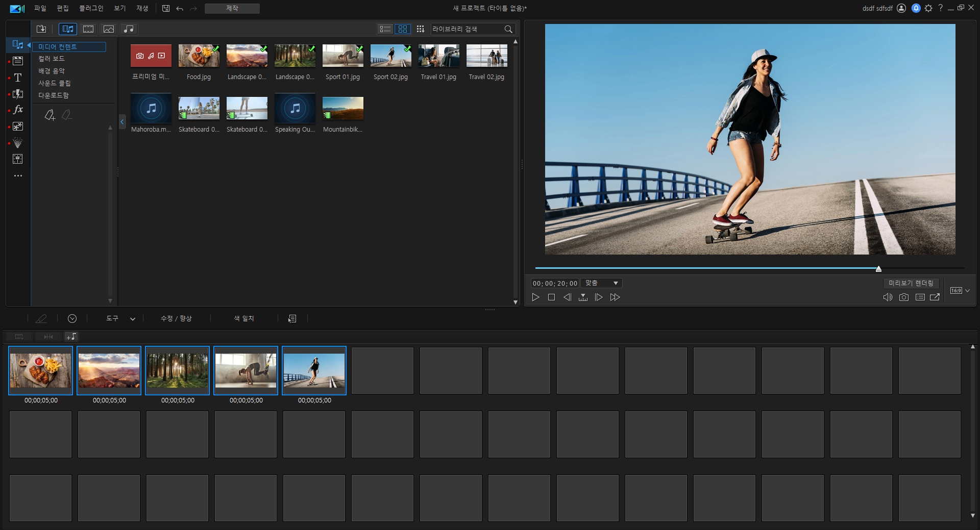Open the Title Room (T icon)
980x530 pixels.
tap(18, 78)
